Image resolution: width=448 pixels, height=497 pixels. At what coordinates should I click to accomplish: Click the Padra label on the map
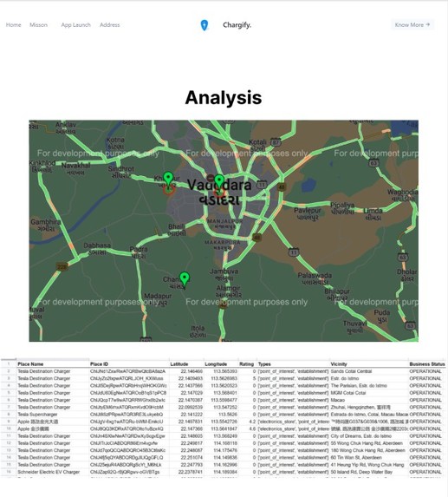[139, 252]
